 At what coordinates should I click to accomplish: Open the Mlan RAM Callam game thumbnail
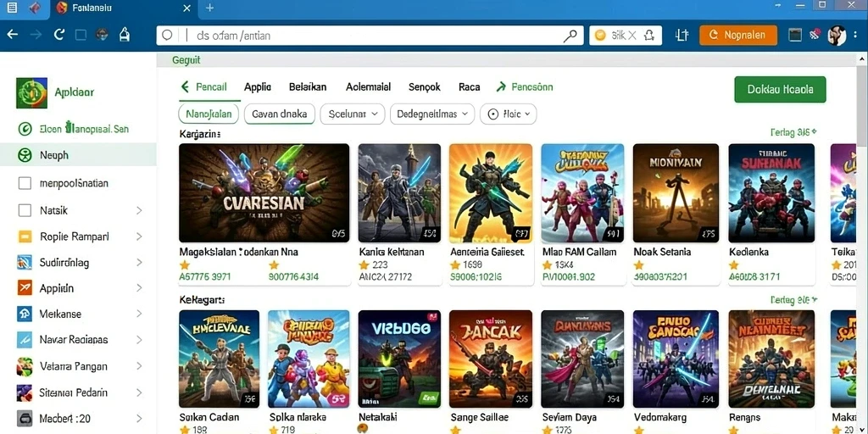pos(583,192)
